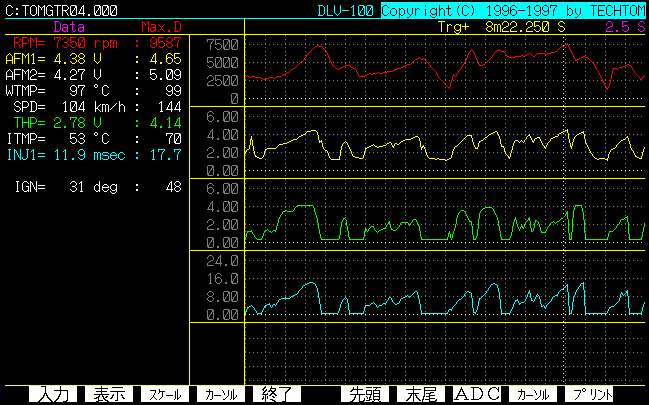649x405 pixels.
Task: Click the INJ1 value 11.9 msec
Action: [x=90, y=155]
